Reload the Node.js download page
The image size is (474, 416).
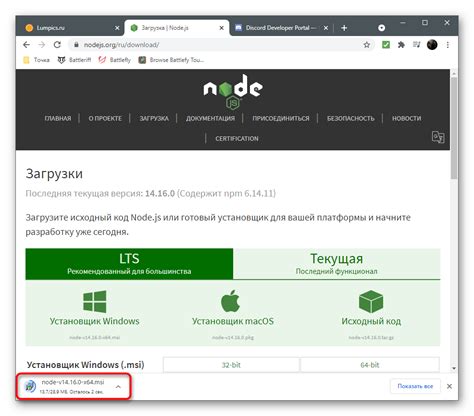[57, 45]
